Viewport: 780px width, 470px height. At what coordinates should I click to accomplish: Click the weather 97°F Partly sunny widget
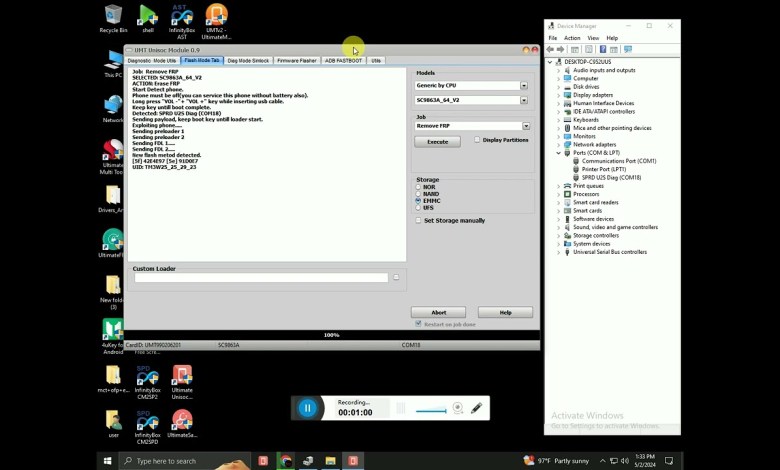[556, 461]
